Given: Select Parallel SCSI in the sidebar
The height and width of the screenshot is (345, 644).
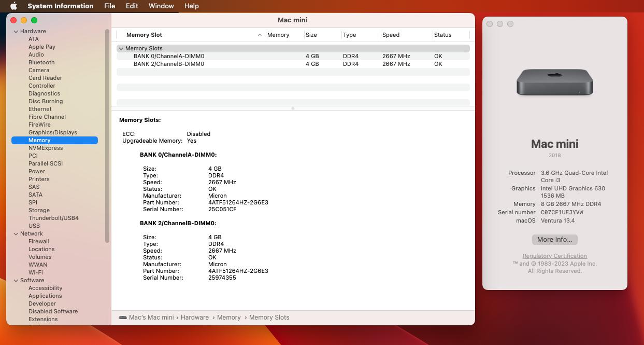Looking at the screenshot, I should click(46, 163).
